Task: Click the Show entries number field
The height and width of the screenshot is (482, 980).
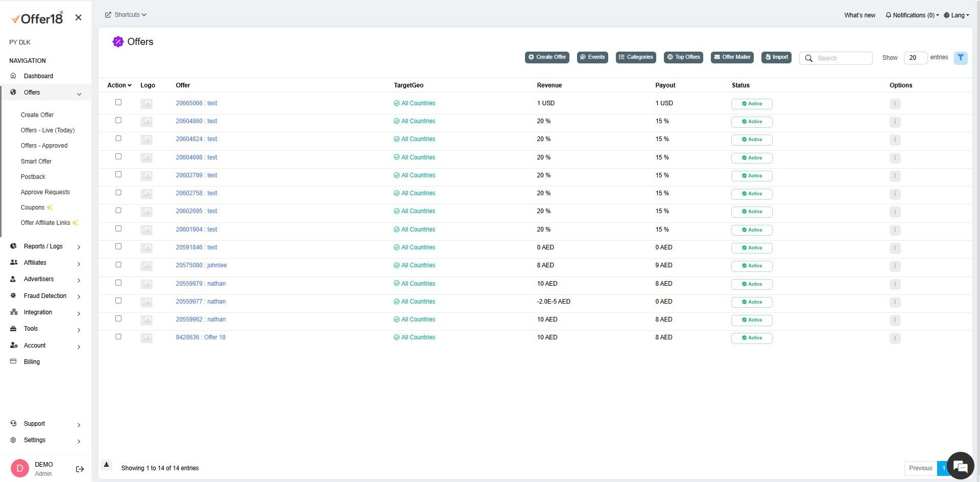Action: pos(916,58)
